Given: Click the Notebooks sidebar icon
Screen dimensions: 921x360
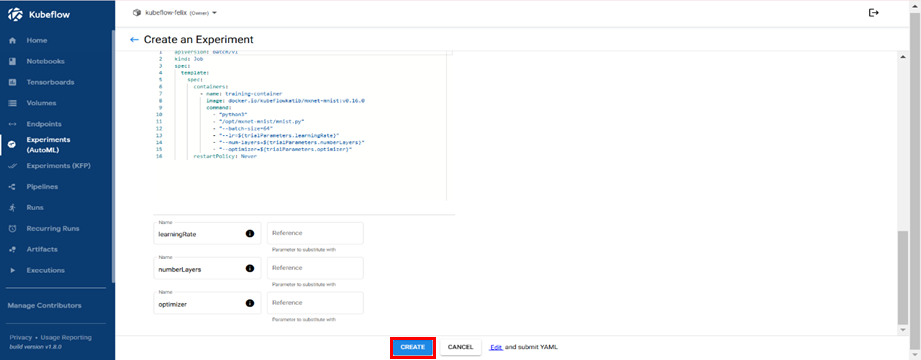Looking at the screenshot, I should tap(12, 62).
